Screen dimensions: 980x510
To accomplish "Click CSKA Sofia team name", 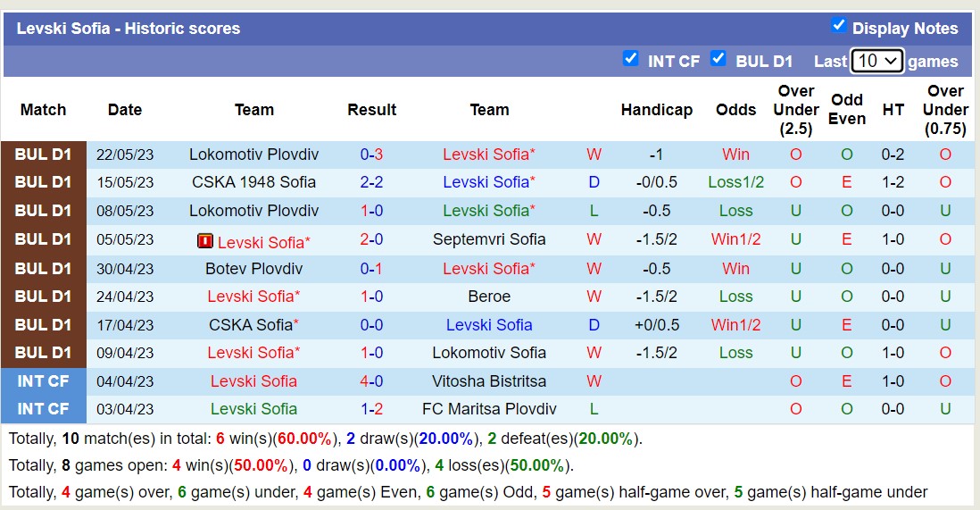I will tap(250, 325).
